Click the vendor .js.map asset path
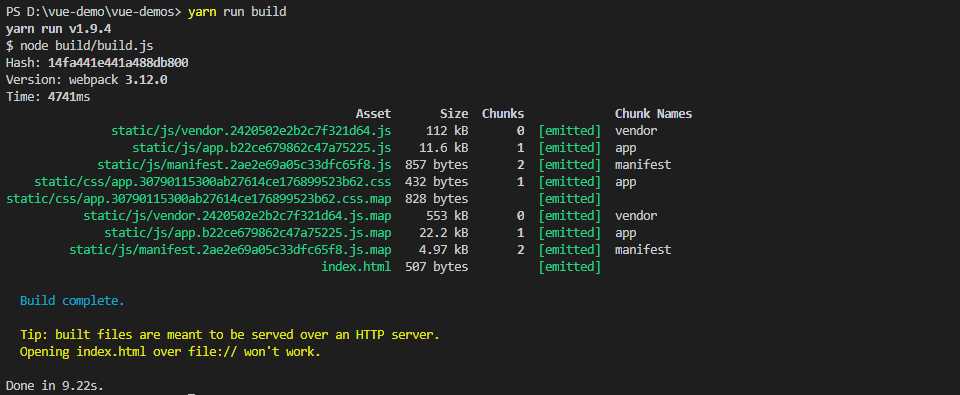The width and height of the screenshot is (960, 395). pos(237,216)
